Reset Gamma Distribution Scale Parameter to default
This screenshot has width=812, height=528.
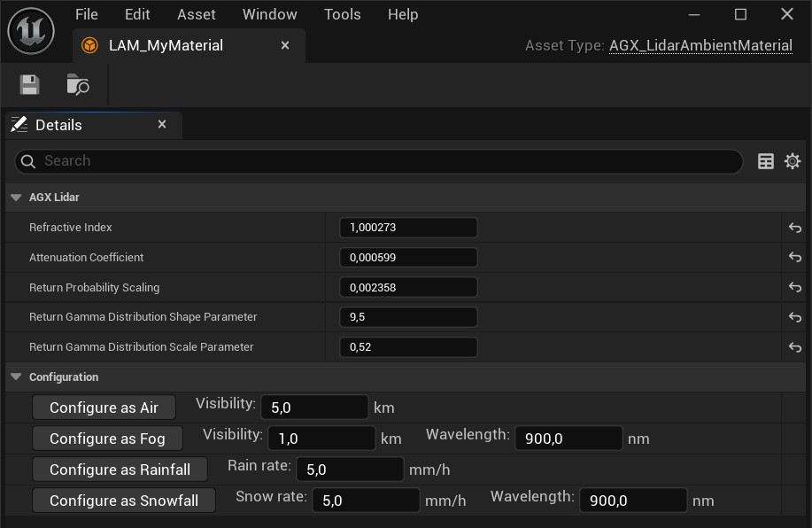794,347
